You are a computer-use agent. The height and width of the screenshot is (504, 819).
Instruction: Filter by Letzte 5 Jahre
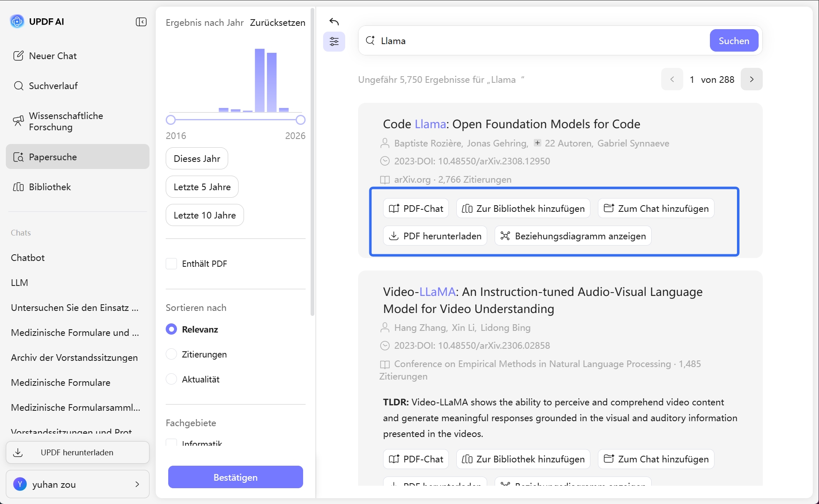[x=202, y=187]
